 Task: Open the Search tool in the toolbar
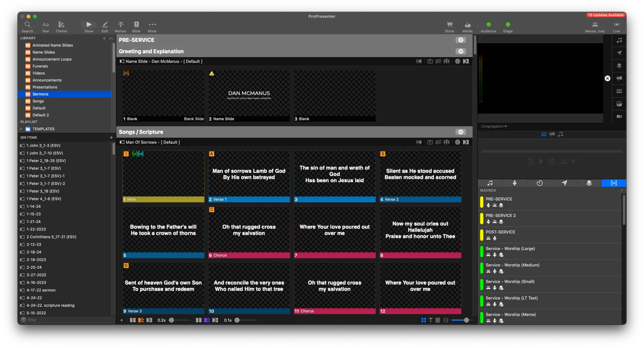27,26
